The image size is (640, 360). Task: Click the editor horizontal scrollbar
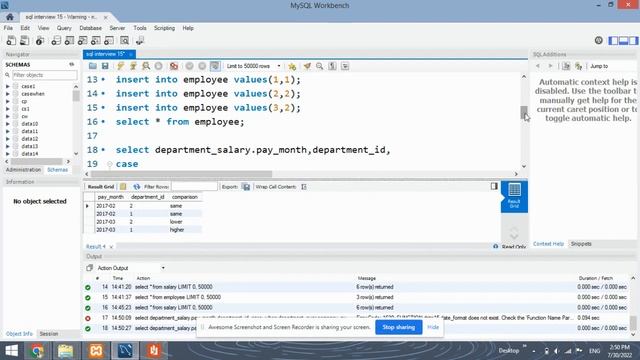pos(181,174)
